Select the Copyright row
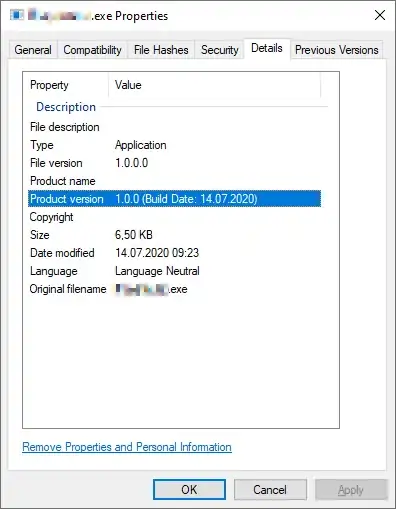This screenshot has height=509, width=396. (x=174, y=217)
